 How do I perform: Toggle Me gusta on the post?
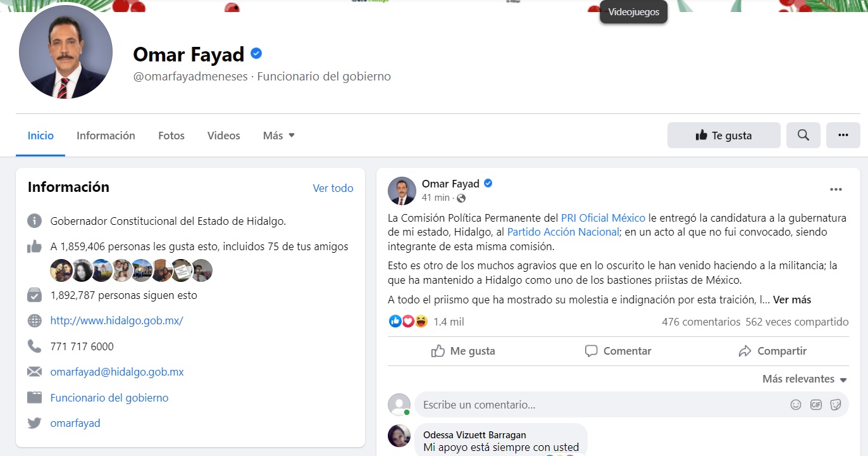pos(463,351)
